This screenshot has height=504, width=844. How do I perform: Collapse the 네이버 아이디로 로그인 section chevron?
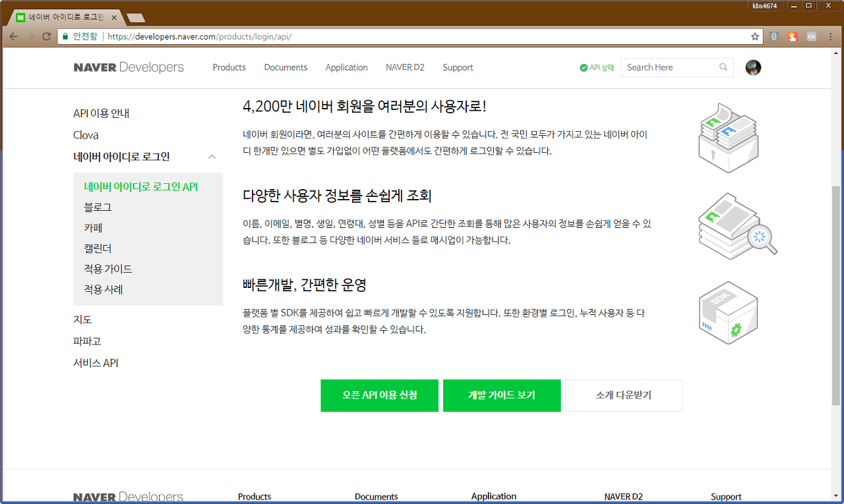pos(212,157)
